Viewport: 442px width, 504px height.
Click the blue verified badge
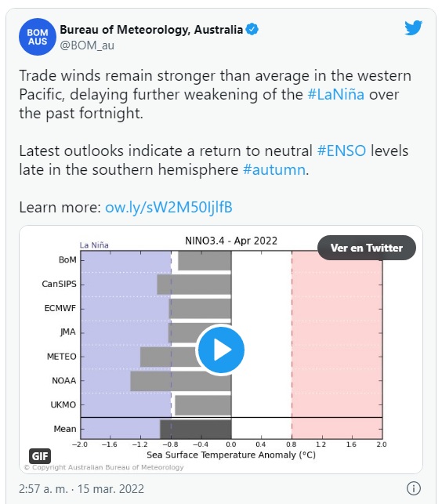(252, 29)
